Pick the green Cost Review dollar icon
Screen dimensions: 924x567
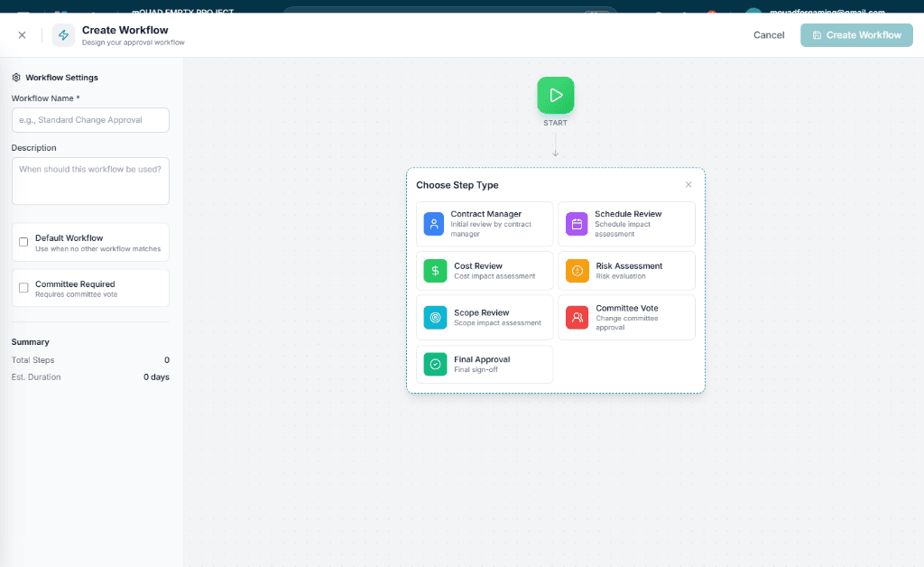click(x=435, y=271)
